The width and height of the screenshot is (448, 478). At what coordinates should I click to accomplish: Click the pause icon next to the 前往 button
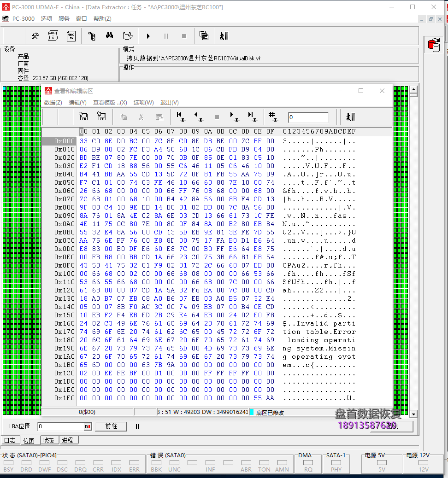tap(137, 426)
